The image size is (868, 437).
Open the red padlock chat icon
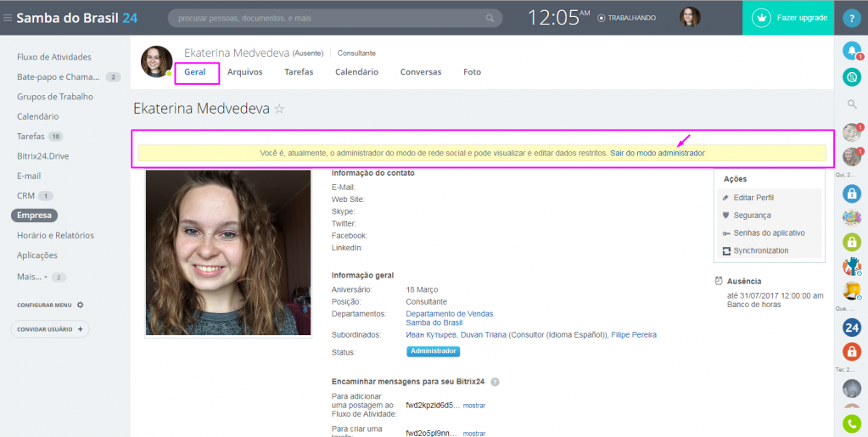(851, 351)
